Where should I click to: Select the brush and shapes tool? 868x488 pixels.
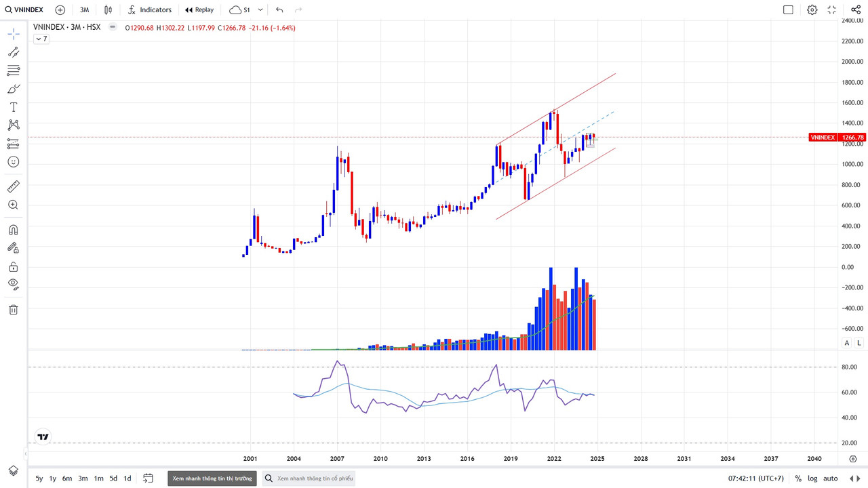[x=14, y=89]
